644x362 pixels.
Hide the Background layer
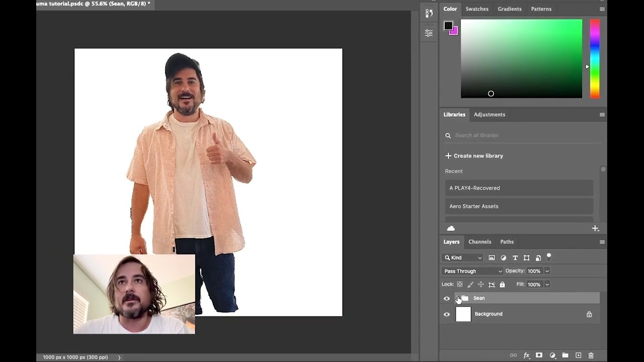[446, 314]
